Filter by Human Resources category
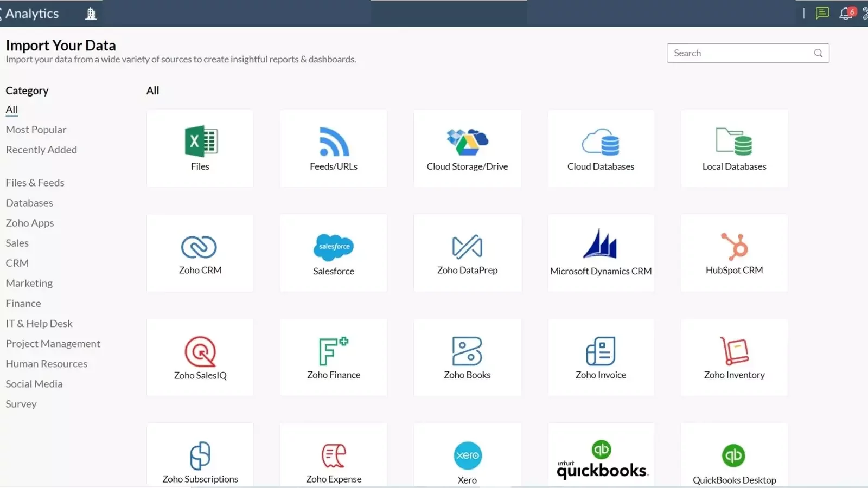Screen dimensions: 868x488 (x=47, y=364)
